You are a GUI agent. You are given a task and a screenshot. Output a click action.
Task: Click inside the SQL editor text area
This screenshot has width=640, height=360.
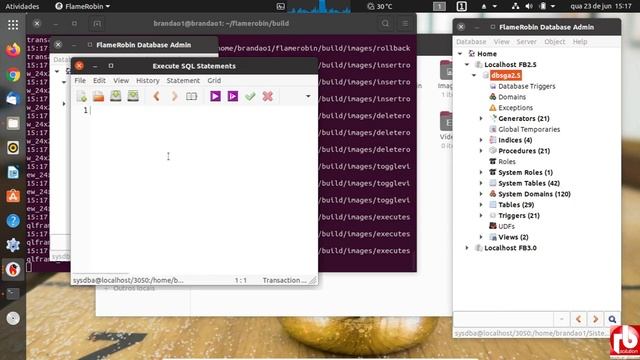[203, 190]
